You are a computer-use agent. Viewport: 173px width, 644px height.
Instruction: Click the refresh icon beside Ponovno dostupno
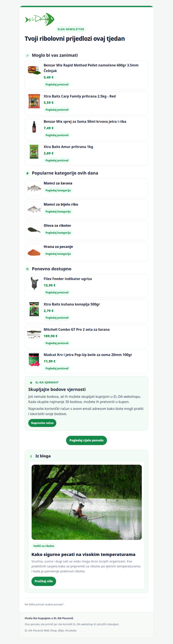27,269
